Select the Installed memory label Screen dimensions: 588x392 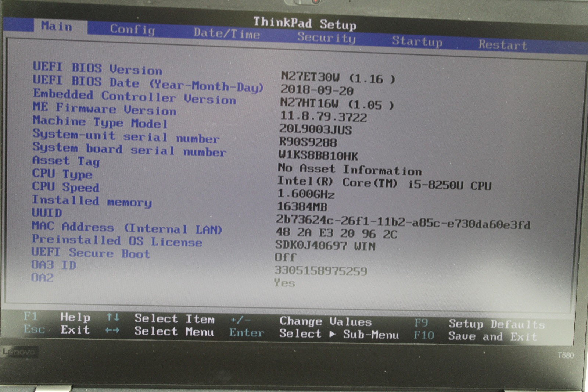[92, 201]
